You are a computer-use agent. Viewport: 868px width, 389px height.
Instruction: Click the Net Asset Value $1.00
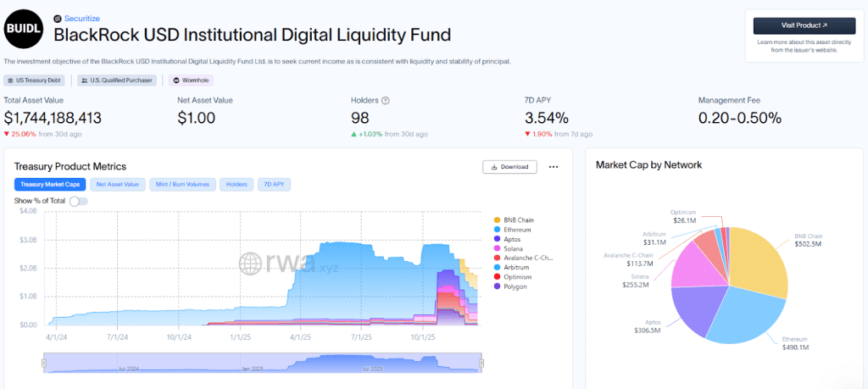coord(197,118)
